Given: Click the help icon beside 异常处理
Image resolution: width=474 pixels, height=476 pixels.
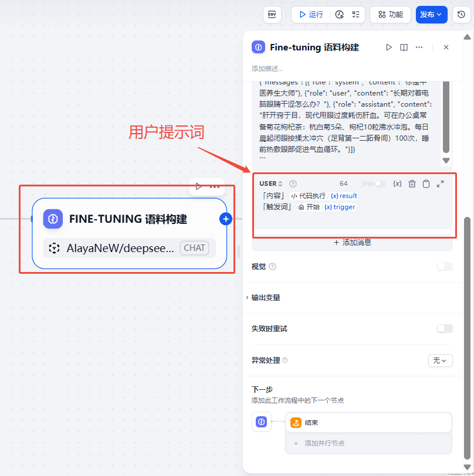Looking at the screenshot, I should 285,361.
